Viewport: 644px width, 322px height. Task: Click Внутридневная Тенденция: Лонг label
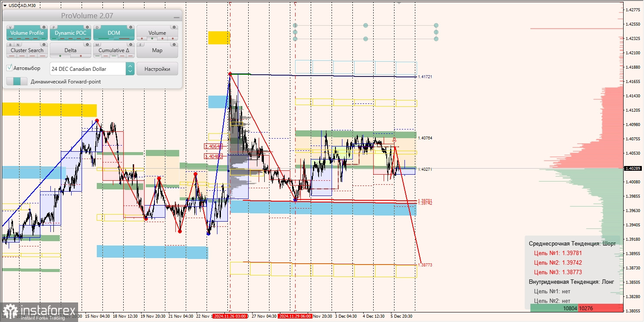(572, 282)
